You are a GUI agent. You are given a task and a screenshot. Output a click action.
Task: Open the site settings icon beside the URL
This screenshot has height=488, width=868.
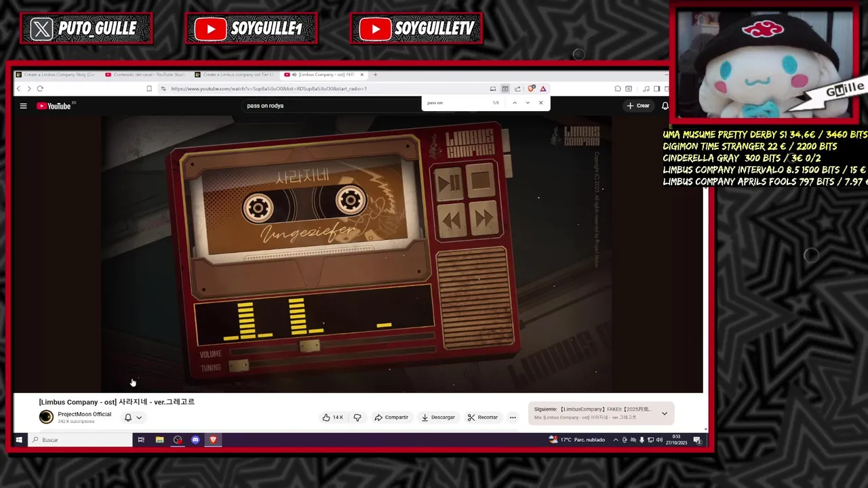[163, 89]
